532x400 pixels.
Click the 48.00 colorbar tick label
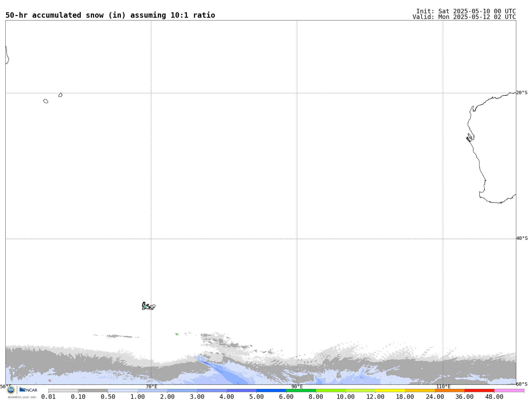pos(494,397)
